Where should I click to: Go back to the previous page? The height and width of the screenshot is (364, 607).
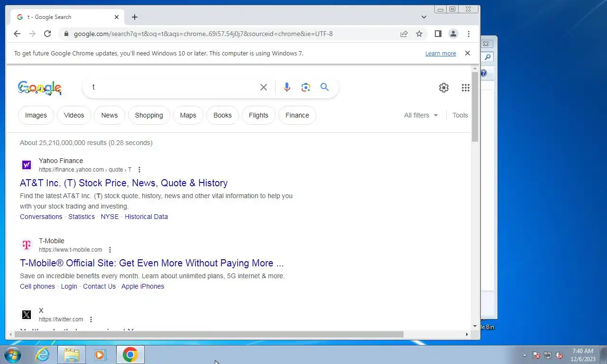(x=17, y=34)
